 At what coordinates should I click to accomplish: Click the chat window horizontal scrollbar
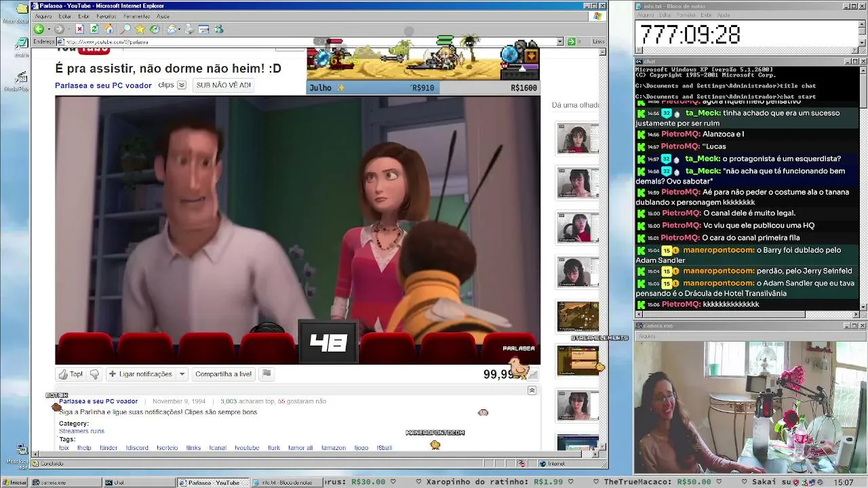[x=747, y=314]
